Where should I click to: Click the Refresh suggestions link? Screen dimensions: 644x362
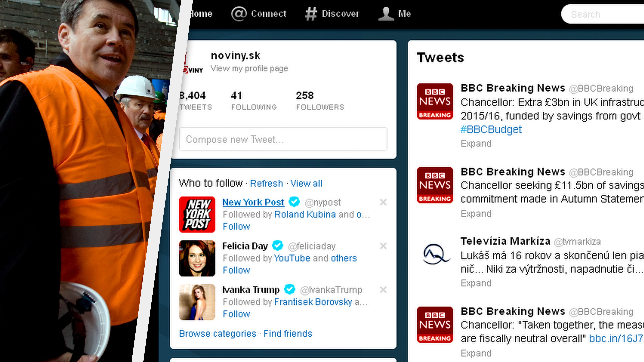(x=266, y=183)
